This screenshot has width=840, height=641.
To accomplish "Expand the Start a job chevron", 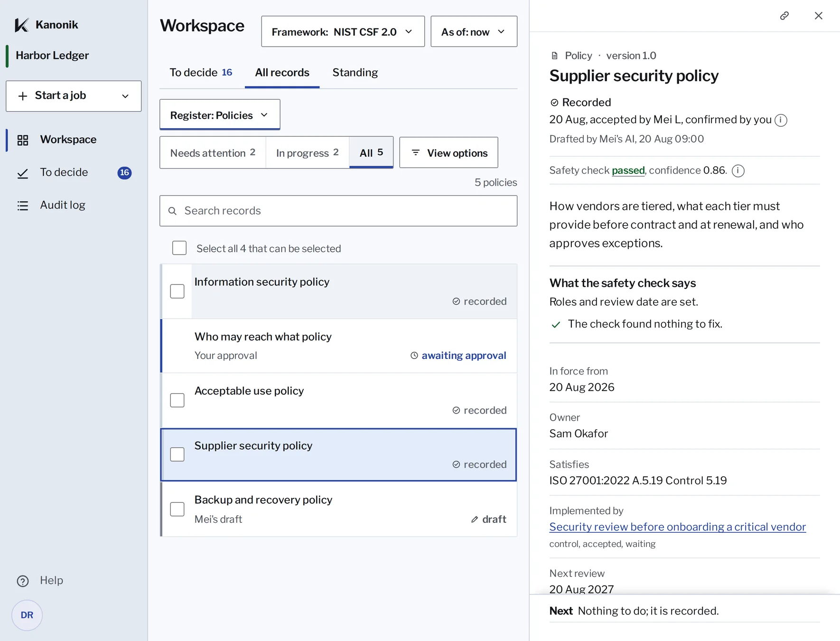I will 125,96.
